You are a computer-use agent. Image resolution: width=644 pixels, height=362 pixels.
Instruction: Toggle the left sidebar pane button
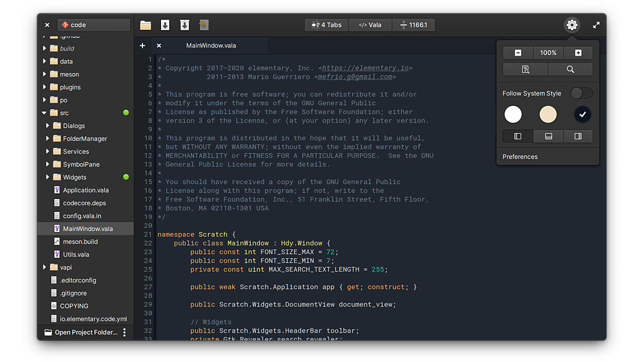point(518,136)
